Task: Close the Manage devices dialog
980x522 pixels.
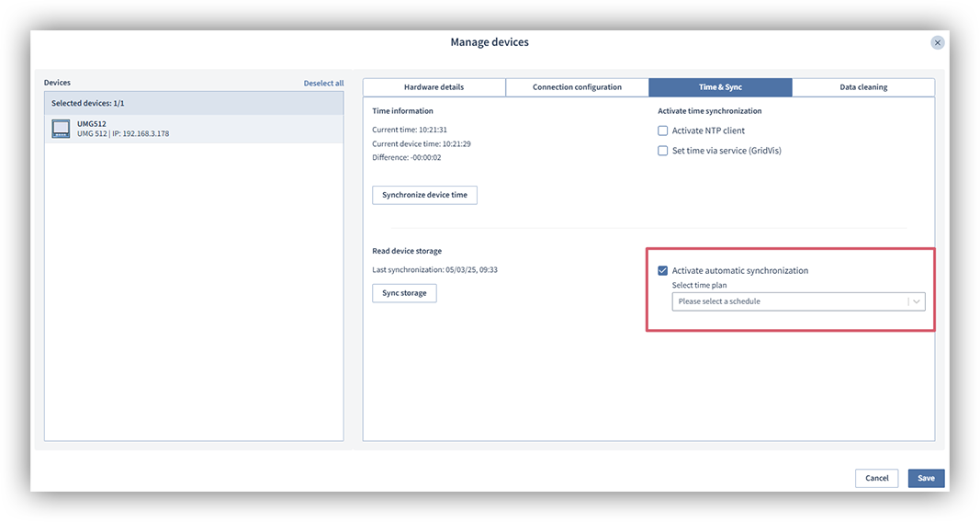Action: (937, 42)
